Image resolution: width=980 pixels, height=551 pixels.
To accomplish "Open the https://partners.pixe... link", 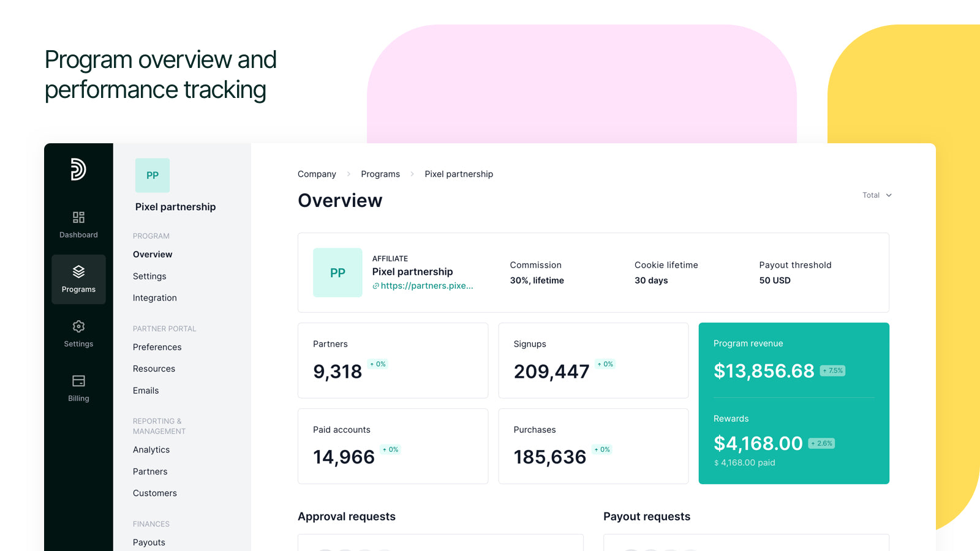I will [426, 285].
